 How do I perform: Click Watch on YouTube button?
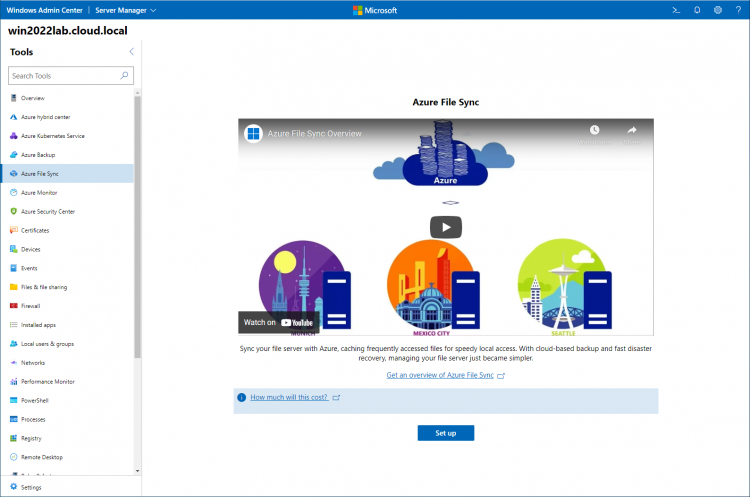(x=278, y=322)
